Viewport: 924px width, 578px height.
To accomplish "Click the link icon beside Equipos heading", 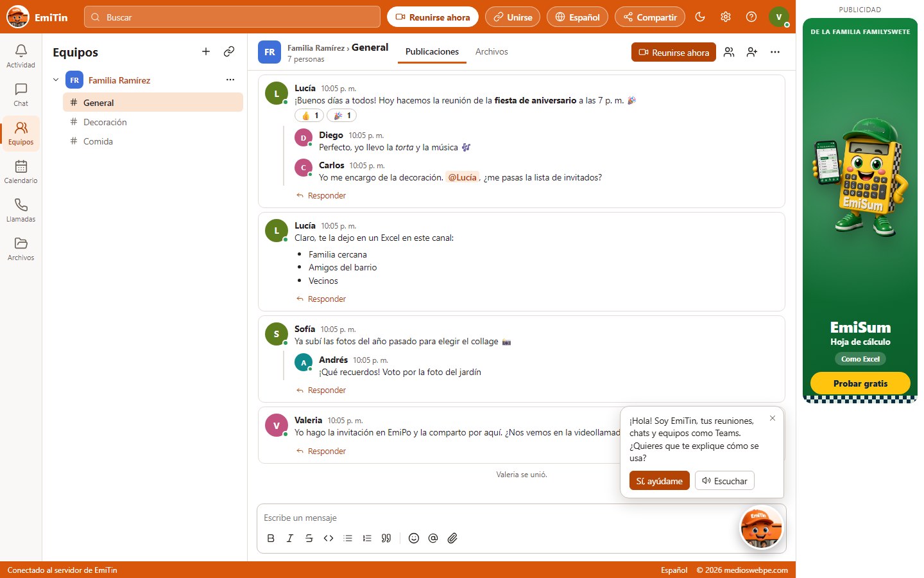I will tap(229, 51).
